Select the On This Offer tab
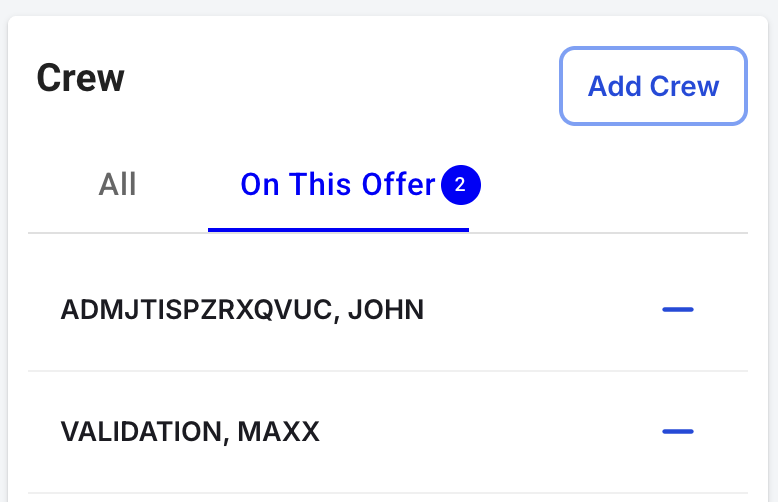778x502 pixels. [x=338, y=185]
